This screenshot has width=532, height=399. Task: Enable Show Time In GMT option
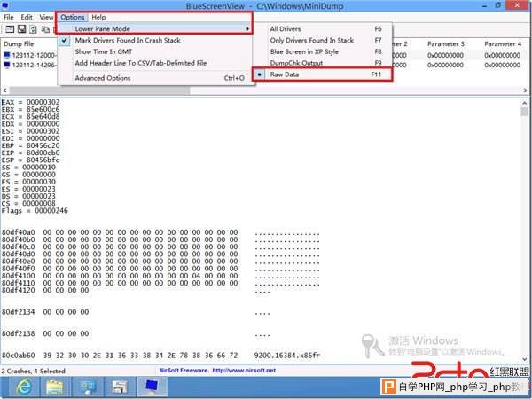point(156,51)
